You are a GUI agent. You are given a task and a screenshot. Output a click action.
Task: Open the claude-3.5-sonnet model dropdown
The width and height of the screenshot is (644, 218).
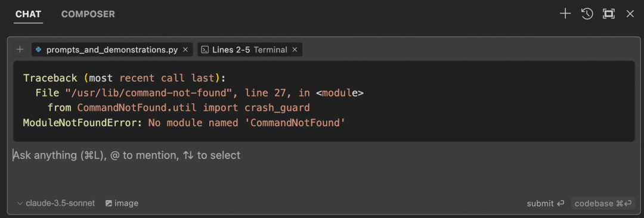[x=56, y=203]
